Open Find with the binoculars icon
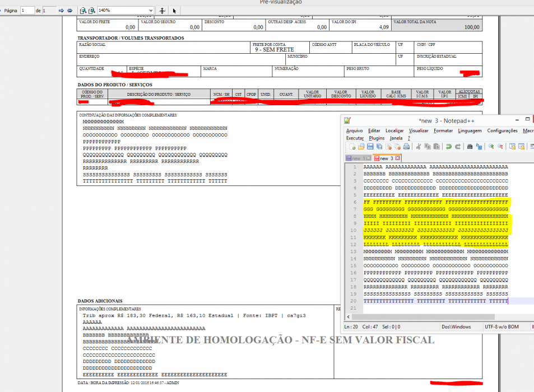This screenshot has width=534, height=392. pos(470,147)
